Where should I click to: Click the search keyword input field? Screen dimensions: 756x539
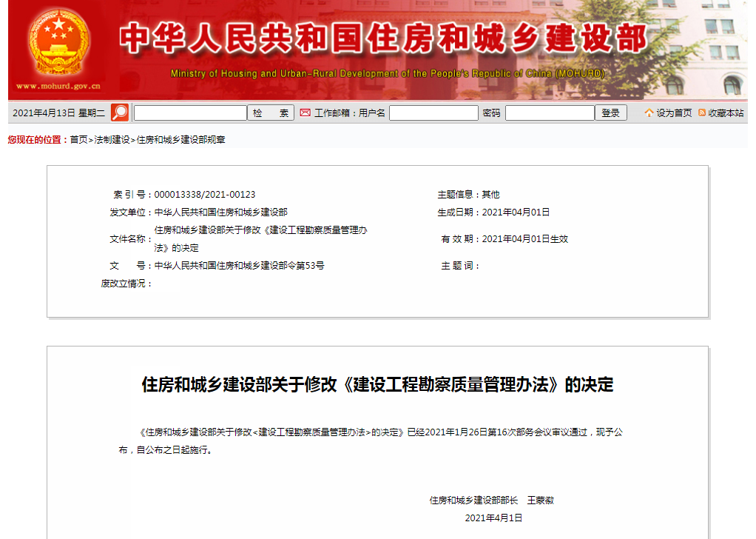[x=190, y=113]
